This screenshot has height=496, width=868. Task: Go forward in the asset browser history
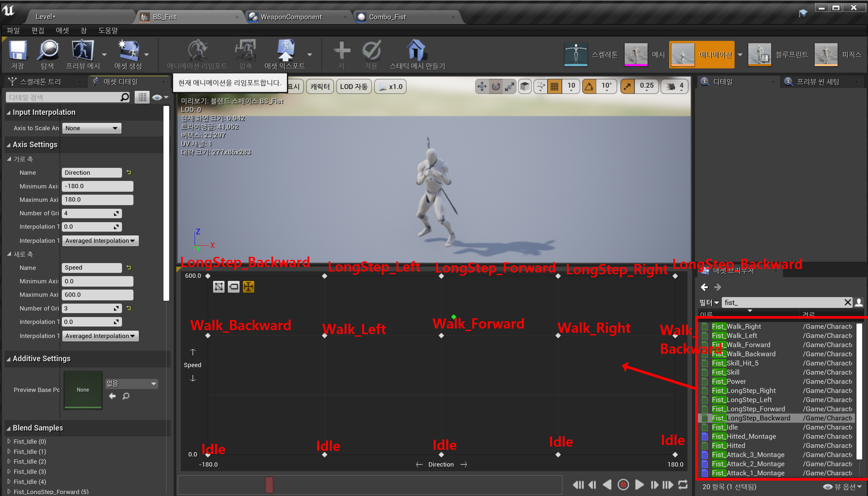pos(718,287)
